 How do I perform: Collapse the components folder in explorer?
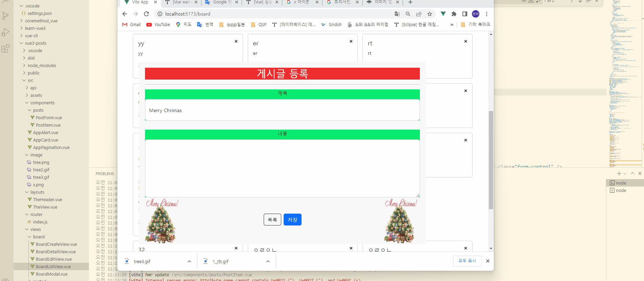42,103
